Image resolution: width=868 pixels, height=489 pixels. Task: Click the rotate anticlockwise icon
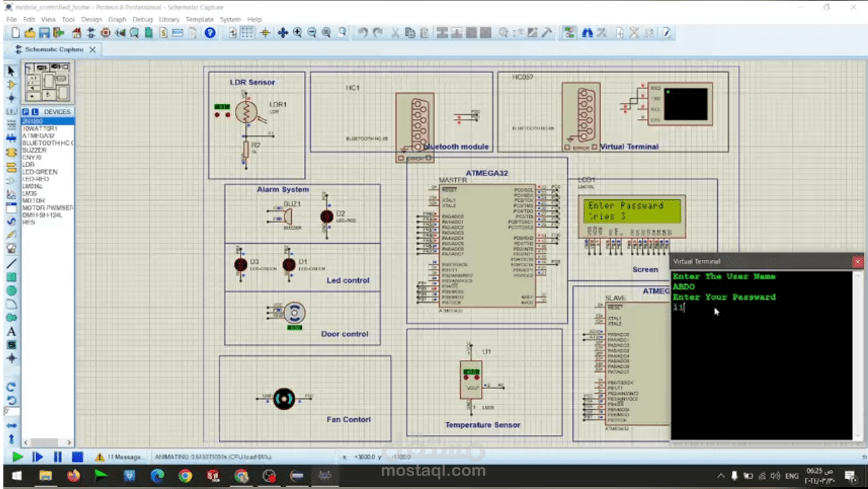[11, 400]
